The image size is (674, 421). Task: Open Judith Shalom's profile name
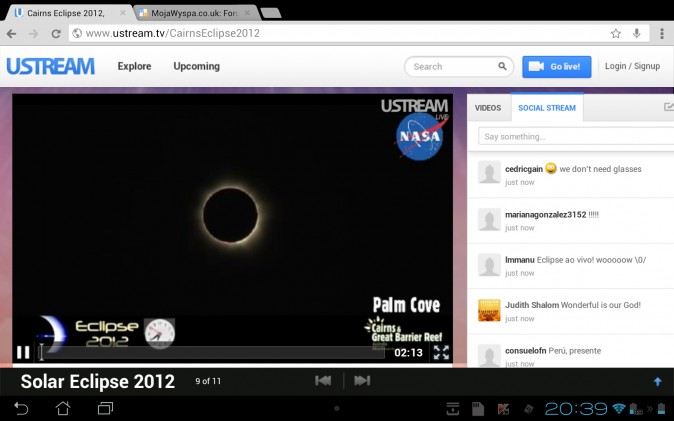(532, 305)
